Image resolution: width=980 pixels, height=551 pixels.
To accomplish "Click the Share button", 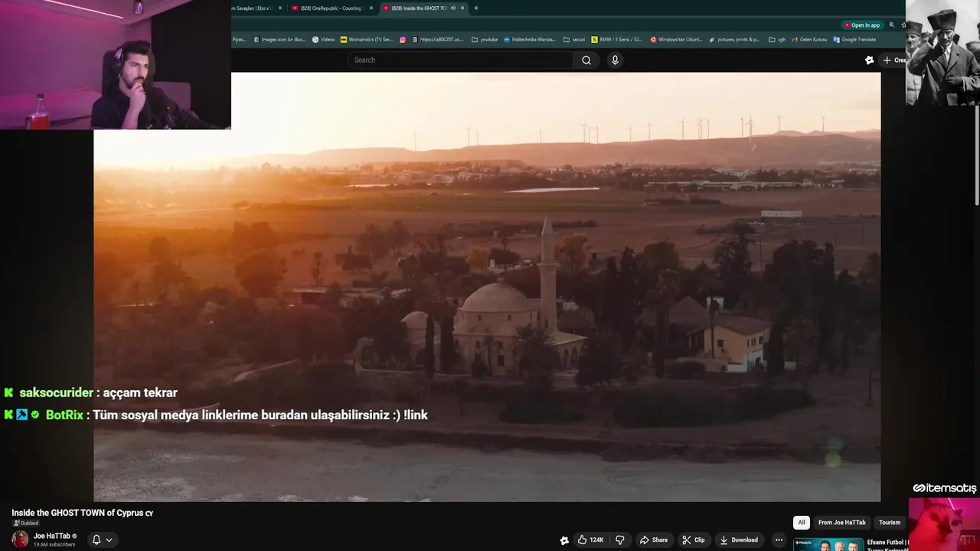I will pyautogui.click(x=653, y=540).
